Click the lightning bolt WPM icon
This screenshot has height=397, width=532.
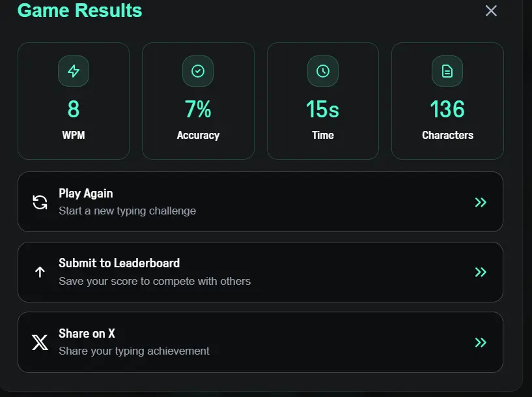74,71
